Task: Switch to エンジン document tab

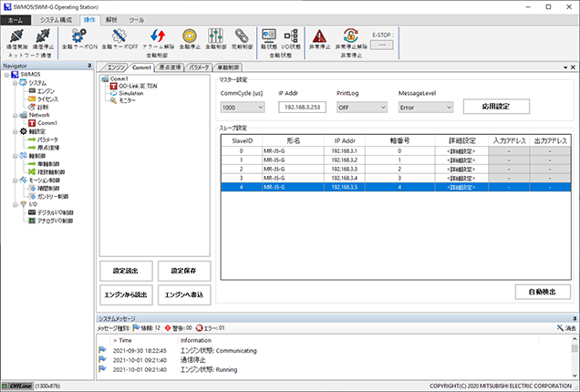Action: [116, 67]
